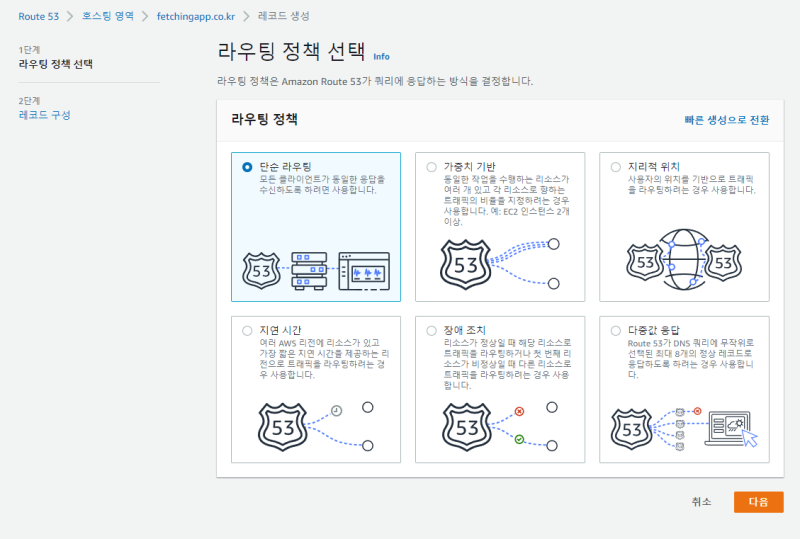Screen dimensions: 800x539
Task: Open the Route 53 breadcrumb link
Action: point(39,16)
